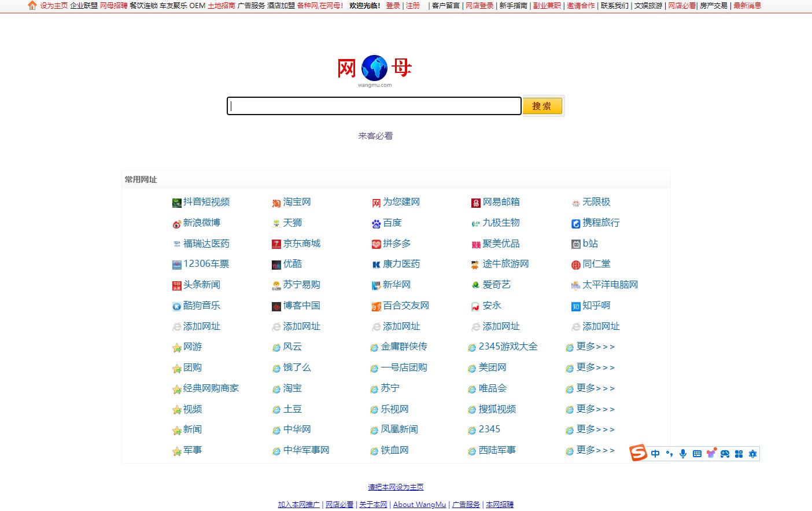
Task: Click the star icon beside 网游
Action: coord(177,348)
